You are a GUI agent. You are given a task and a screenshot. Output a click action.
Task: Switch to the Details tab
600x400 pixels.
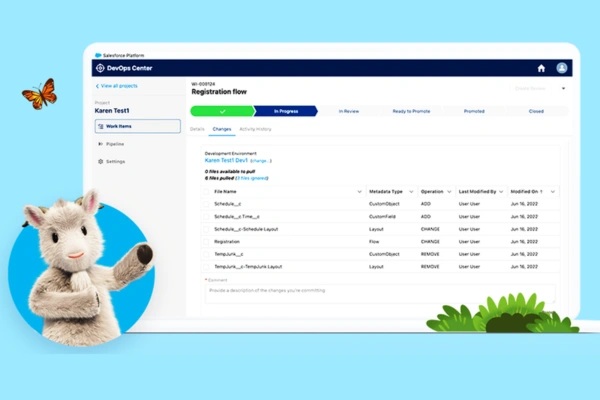click(197, 129)
